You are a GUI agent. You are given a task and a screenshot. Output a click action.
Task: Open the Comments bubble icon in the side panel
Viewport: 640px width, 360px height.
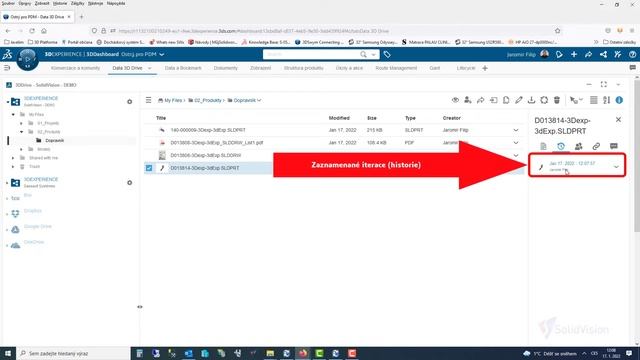coord(614,146)
